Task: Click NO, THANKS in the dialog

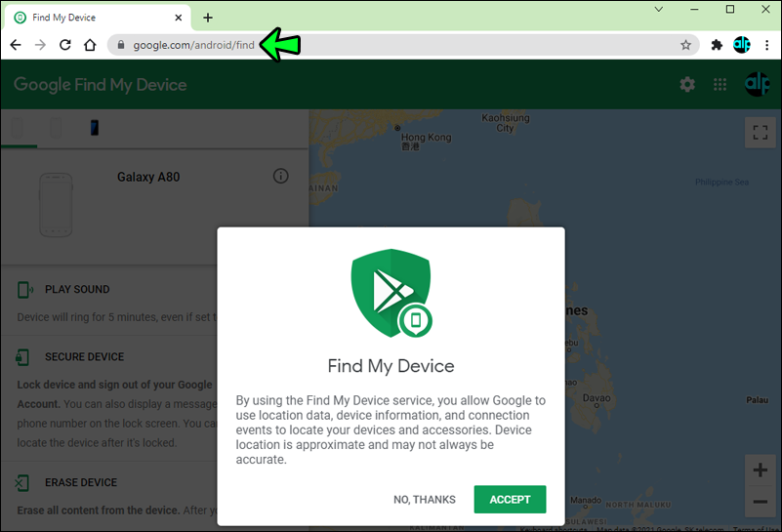Action: pyautogui.click(x=425, y=500)
